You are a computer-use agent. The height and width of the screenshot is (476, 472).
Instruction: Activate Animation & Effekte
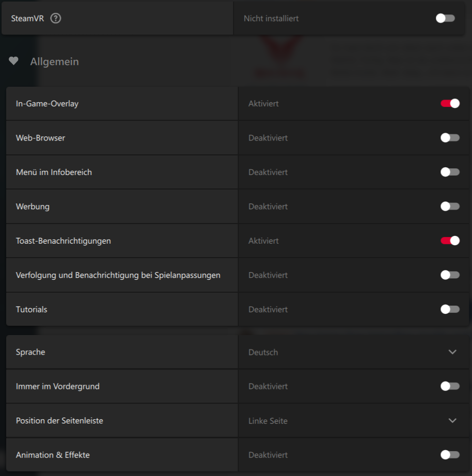click(449, 455)
